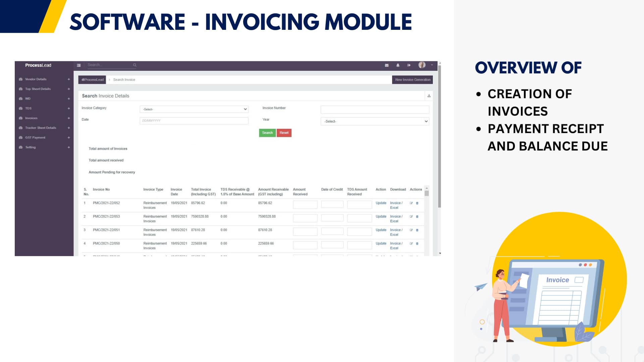Toggle the sidebar hamburger menu icon
This screenshot has height=362, width=644.
pos(79,65)
